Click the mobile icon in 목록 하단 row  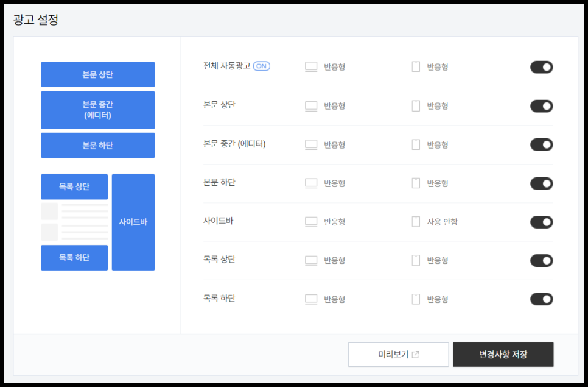tap(416, 299)
